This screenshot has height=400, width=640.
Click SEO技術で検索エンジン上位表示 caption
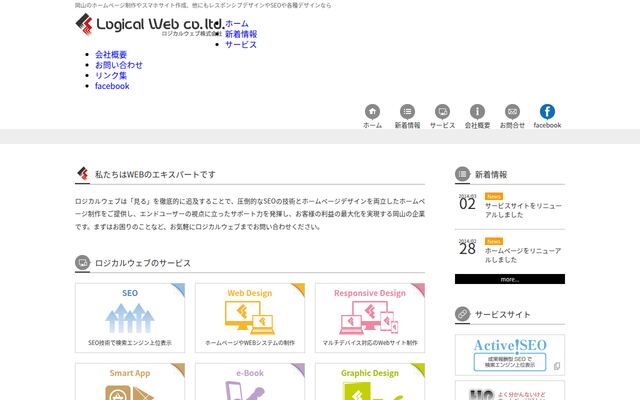tap(130, 343)
